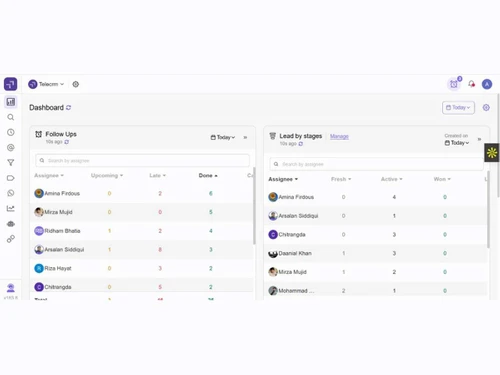
Task: Expand Follow Ups widget with double arrow
Action: click(x=245, y=137)
